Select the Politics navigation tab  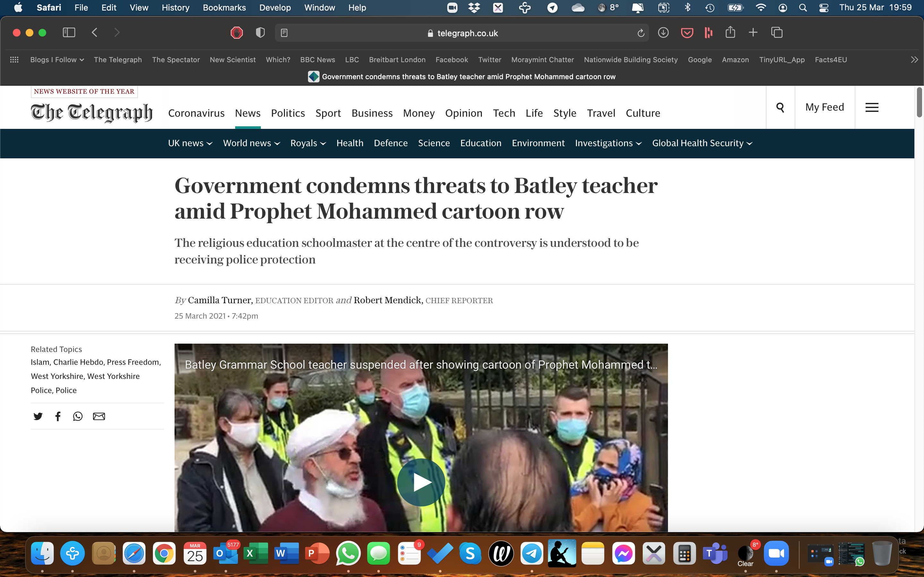288,113
